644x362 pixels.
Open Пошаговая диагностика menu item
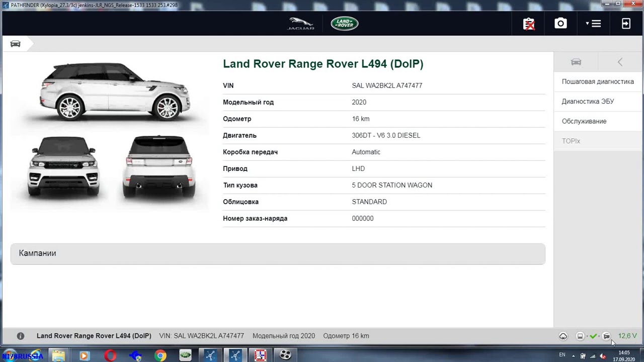pyautogui.click(x=598, y=81)
